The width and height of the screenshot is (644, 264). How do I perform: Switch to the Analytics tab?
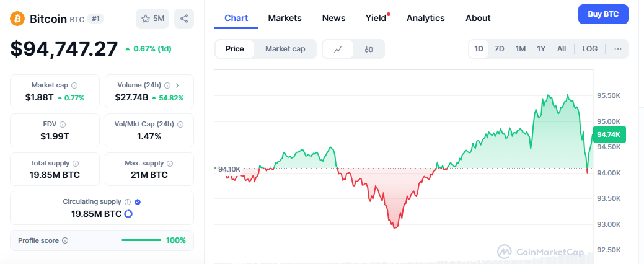click(x=425, y=18)
